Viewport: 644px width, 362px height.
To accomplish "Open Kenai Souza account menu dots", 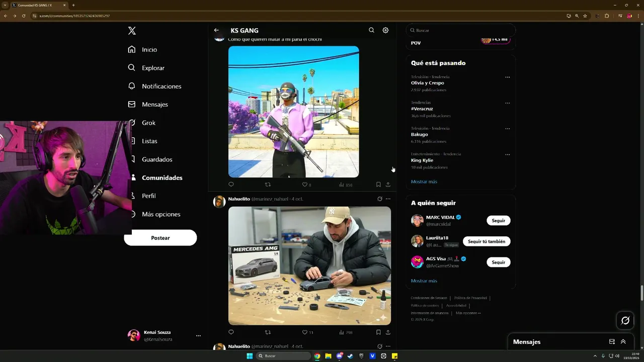I will click(x=198, y=336).
